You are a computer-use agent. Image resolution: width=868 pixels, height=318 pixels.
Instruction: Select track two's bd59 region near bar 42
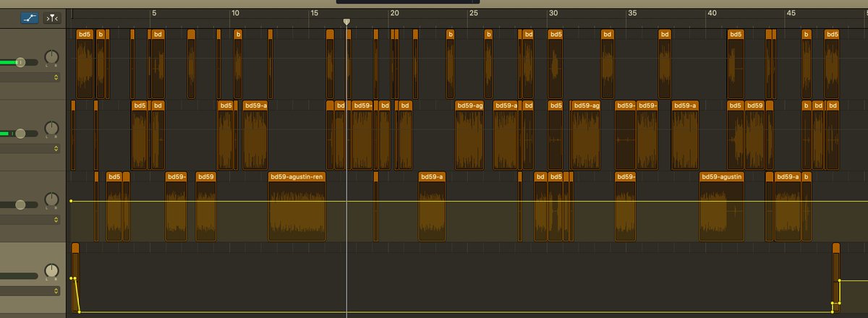pos(754,135)
